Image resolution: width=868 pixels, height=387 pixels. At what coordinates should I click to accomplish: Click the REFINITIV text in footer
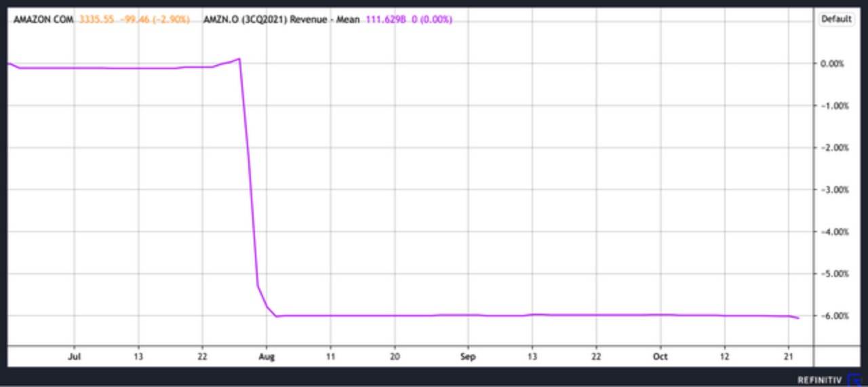(819, 380)
